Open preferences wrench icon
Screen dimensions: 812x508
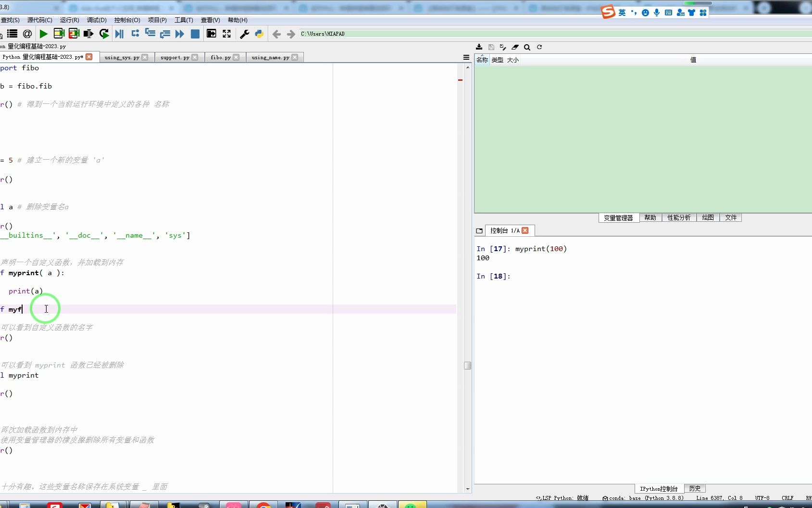click(x=244, y=34)
